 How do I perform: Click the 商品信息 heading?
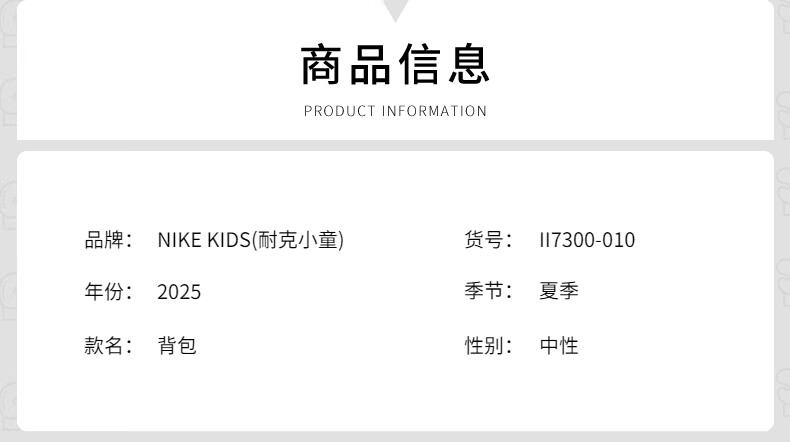pos(396,65)
